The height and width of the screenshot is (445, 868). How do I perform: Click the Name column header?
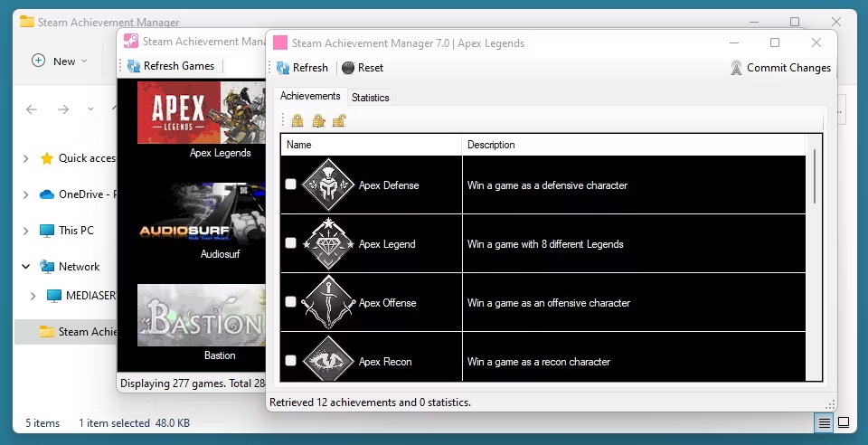(x=371, y=145)
